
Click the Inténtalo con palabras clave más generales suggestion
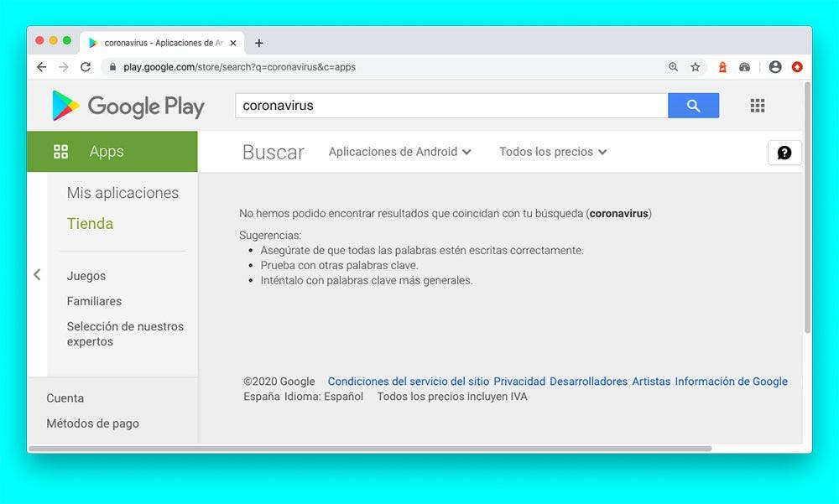(367, 280)
